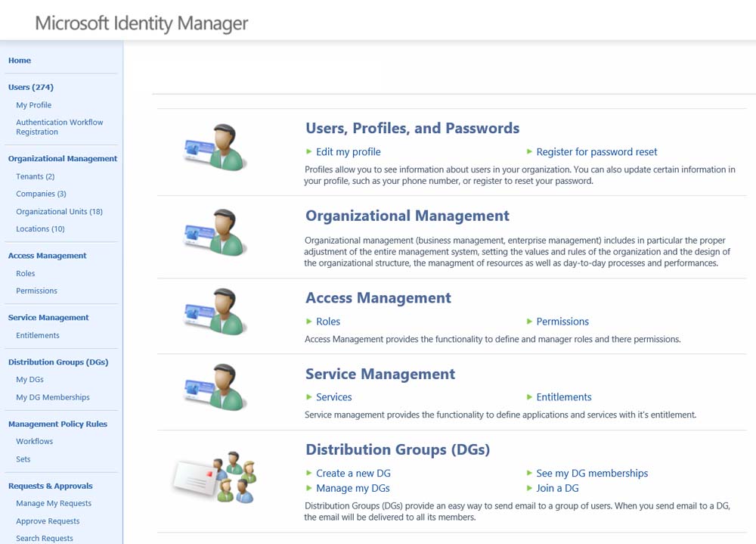Open Sets in the sidebar
The image size is (756, 544).
[23, 459]
